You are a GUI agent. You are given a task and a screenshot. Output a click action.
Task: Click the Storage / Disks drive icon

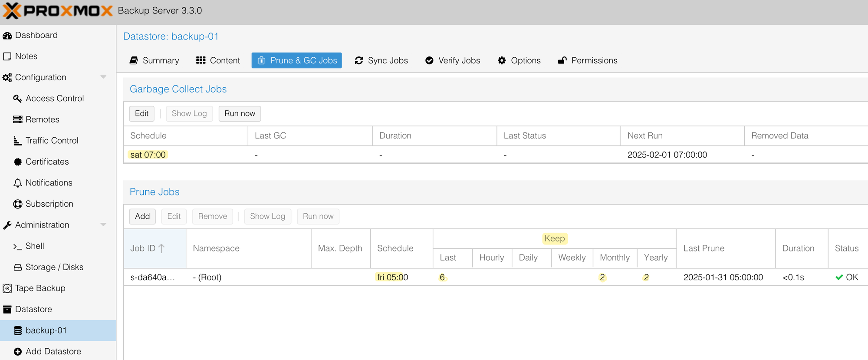[x=17, y=267]
